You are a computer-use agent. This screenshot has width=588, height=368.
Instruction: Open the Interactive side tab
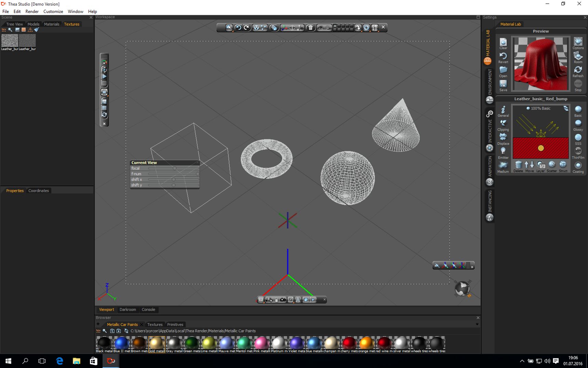(490, 130)
